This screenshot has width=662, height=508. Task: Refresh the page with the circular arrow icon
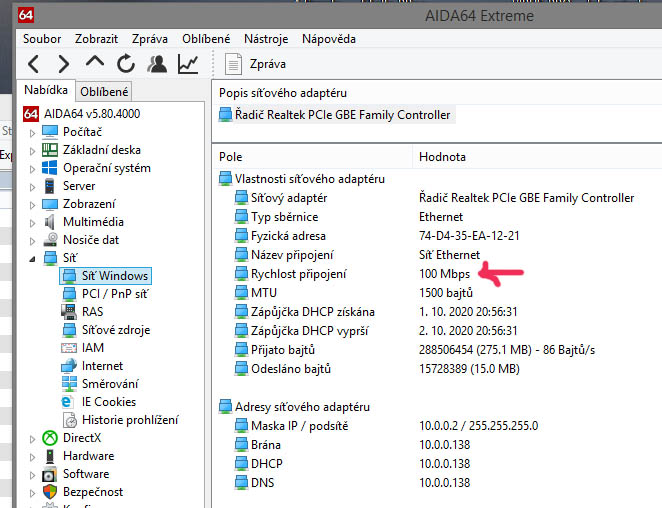coord(126,64)
